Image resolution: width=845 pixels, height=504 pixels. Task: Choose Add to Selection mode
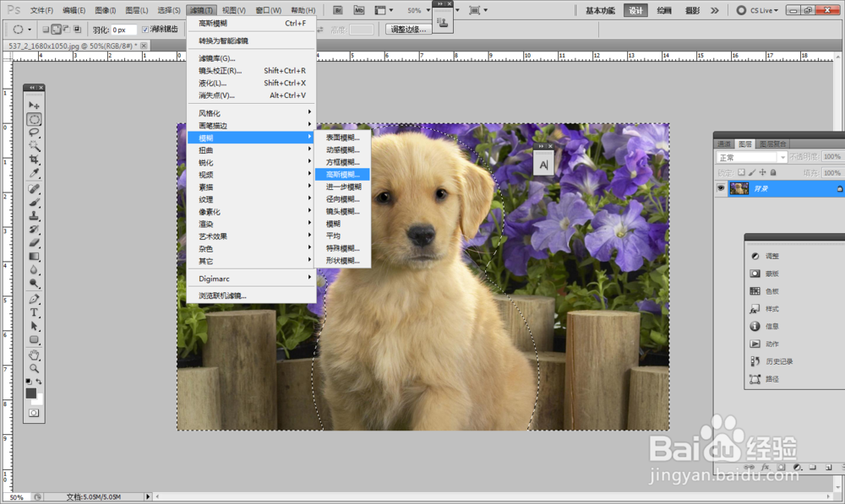tap(56, 30)
